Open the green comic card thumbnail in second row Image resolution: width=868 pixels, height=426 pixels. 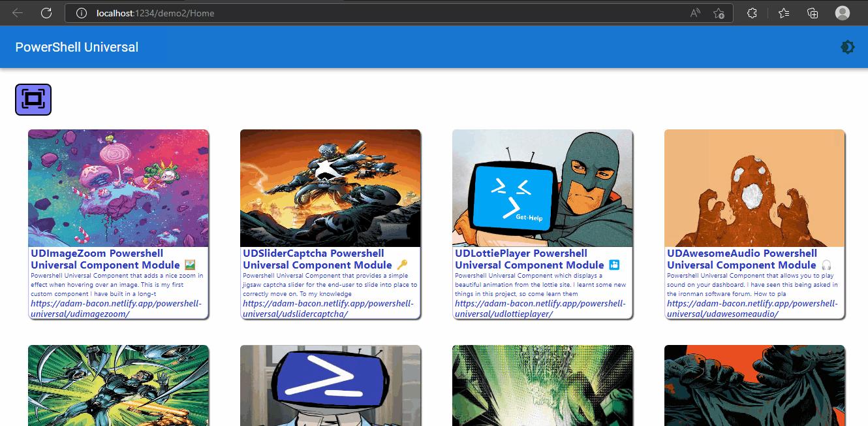tap(118, 385)
